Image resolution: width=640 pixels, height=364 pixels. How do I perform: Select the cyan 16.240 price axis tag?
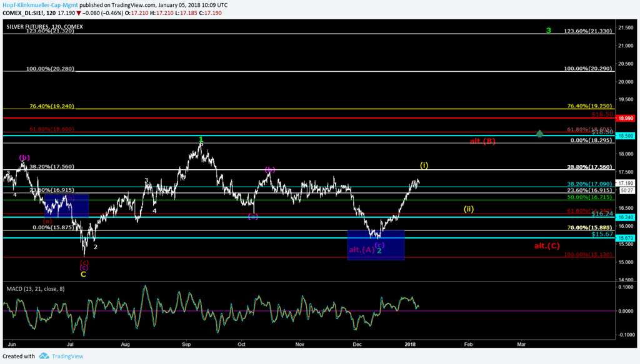click(625, 217)
